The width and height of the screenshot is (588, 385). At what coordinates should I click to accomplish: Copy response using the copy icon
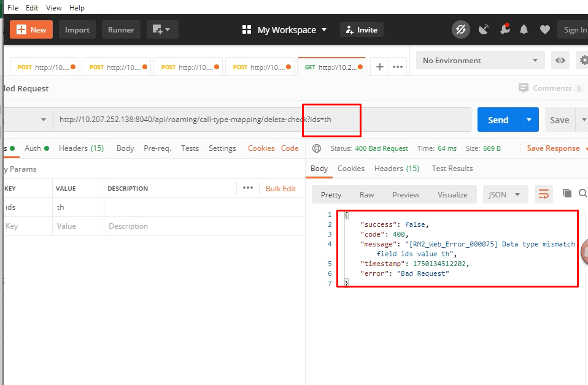pyautogui.click(x=567, y=194)
